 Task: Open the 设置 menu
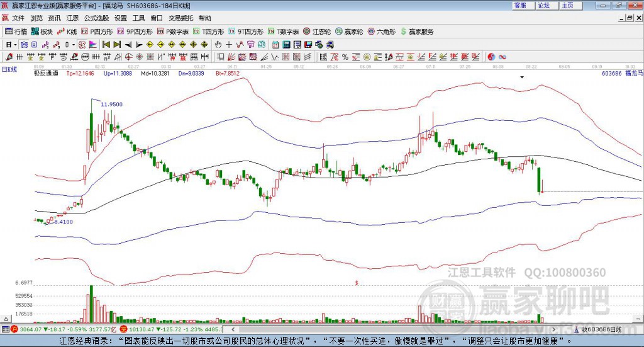[x=121, y=18]
